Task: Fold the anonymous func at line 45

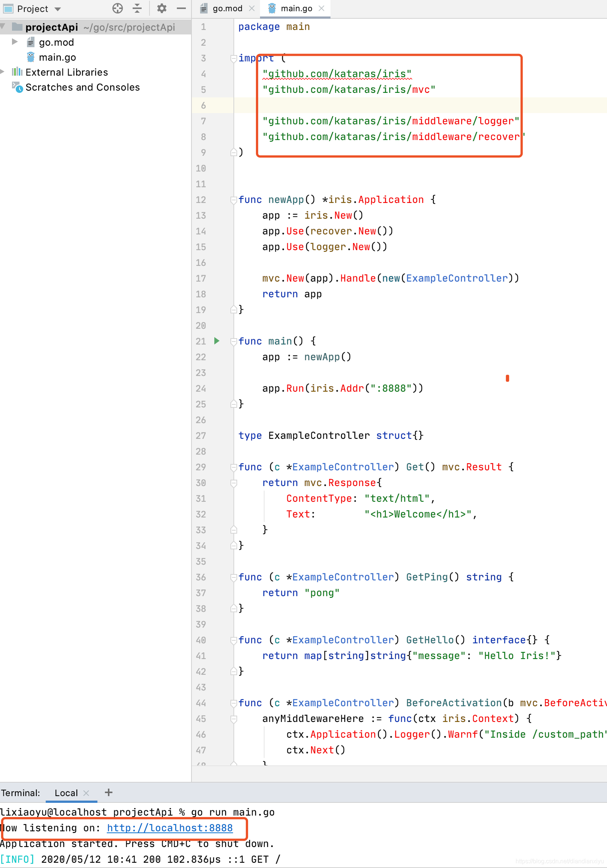Action: point(234,719)
